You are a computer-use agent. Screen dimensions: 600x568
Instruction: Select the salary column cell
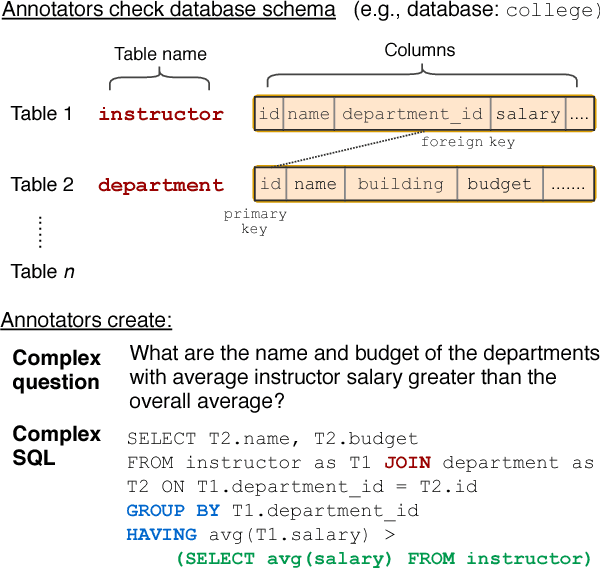click(x=528, y=114)
